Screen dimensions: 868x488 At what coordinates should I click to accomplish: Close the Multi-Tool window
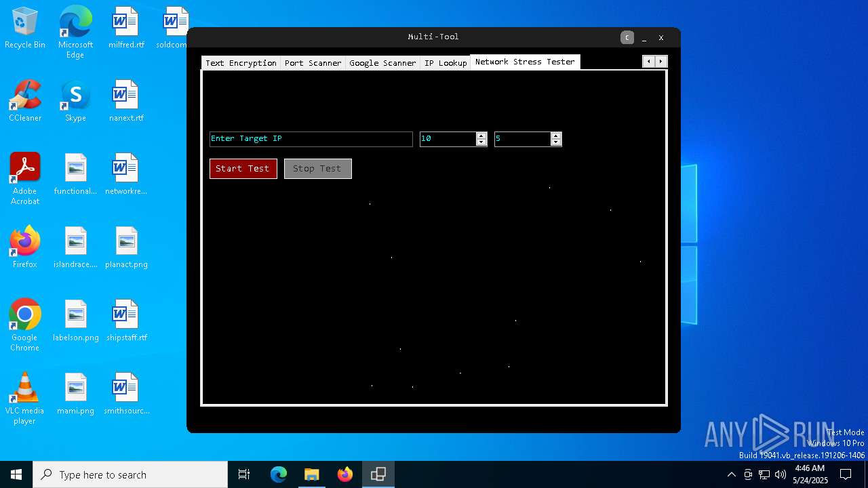(661, 38)
